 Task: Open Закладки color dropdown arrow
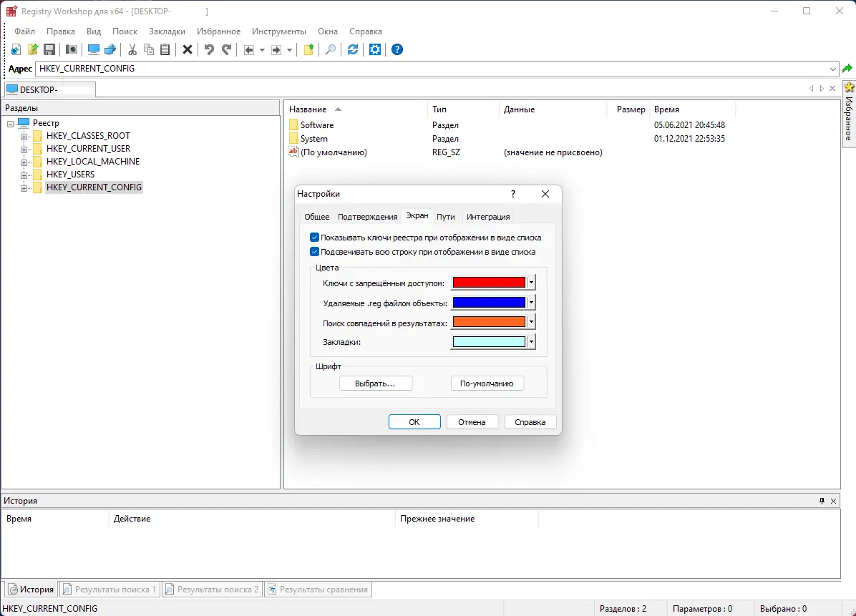tap(531, 341)
